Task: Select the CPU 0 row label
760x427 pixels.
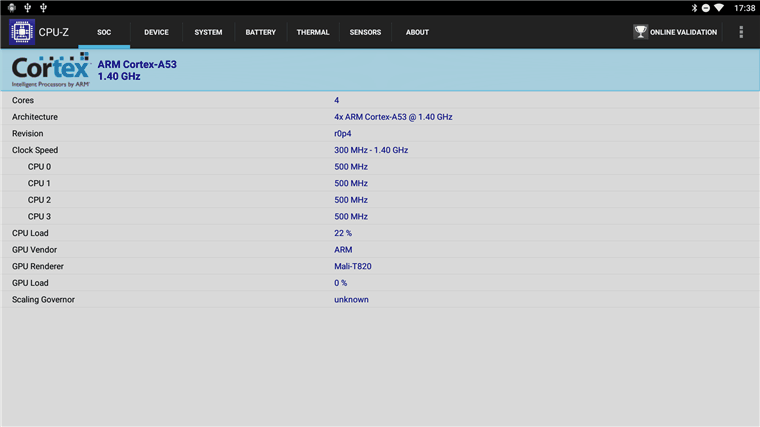Action: (39, 166)
